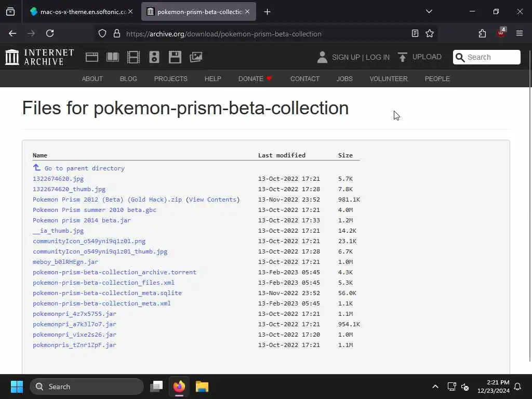Click the UPLOAD link text
532x399 pixels.
[427, 57]
